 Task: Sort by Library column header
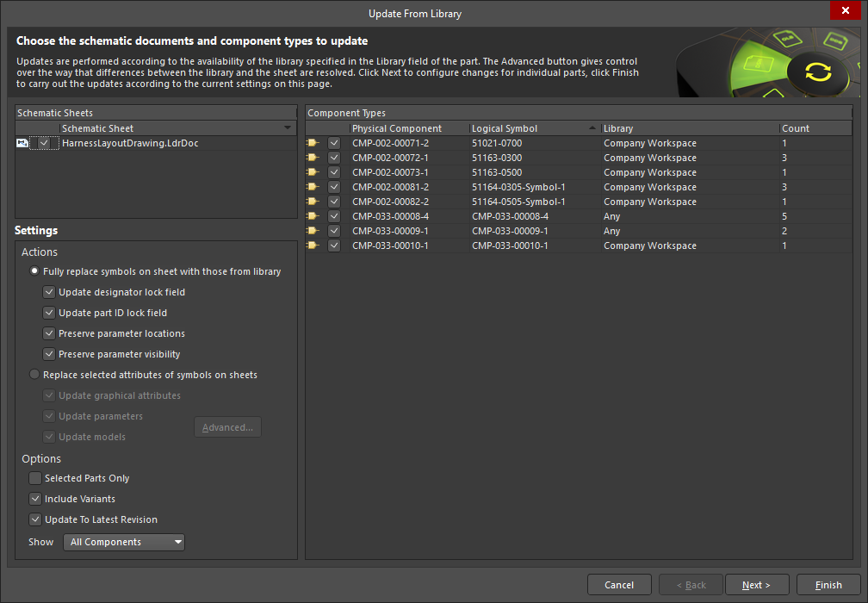[x=691, y=128]
